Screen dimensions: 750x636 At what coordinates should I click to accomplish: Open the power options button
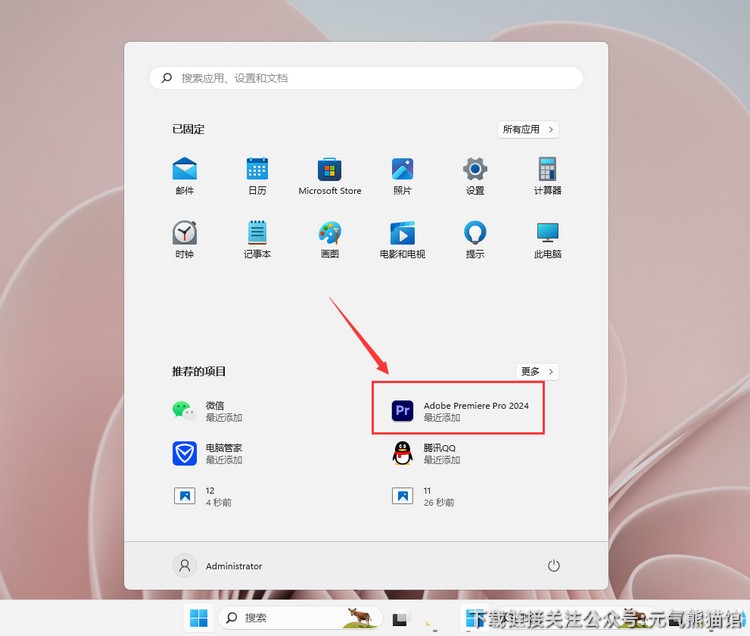coord(554,566)
